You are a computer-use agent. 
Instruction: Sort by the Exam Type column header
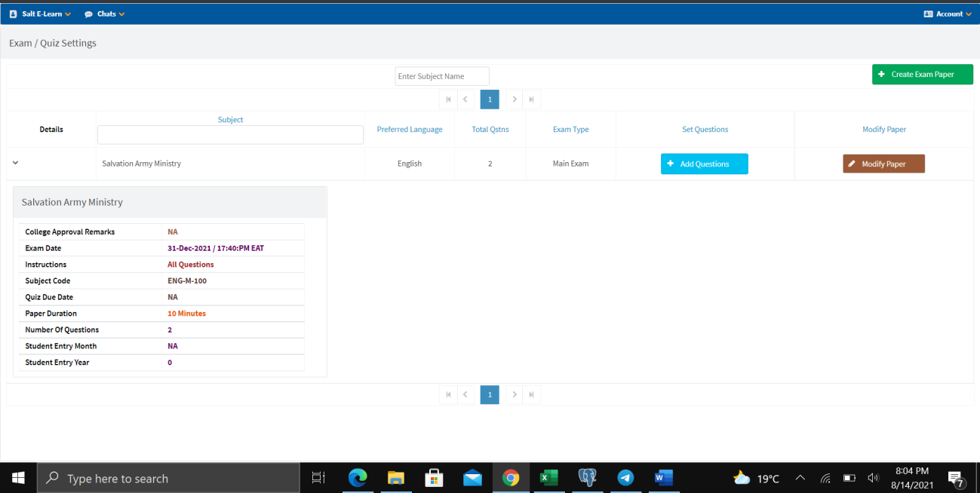click(570, 130)
